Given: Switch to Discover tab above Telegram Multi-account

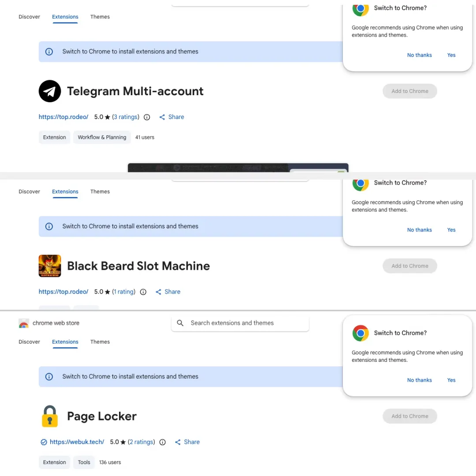Looking at the screenshot, I should coord(29,17).
